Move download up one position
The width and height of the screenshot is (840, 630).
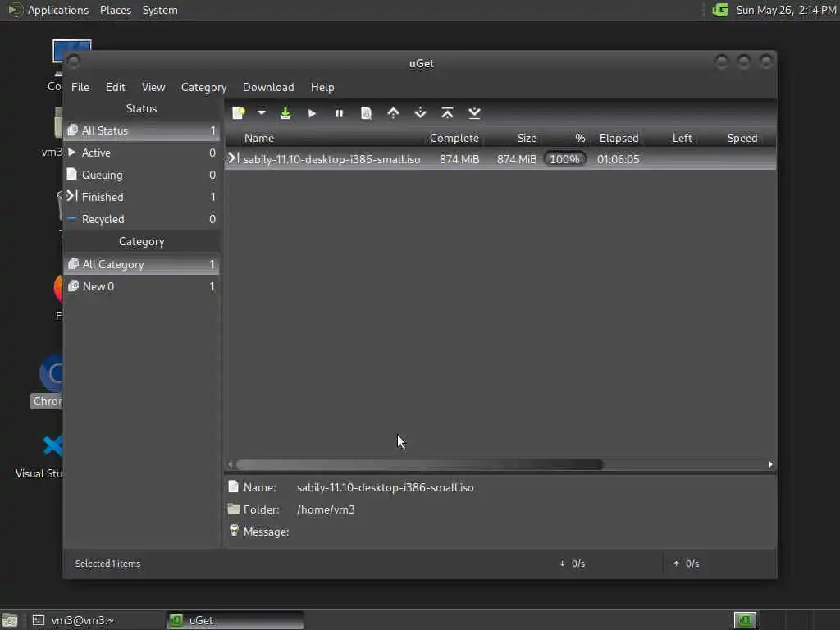tap(393, 113)
